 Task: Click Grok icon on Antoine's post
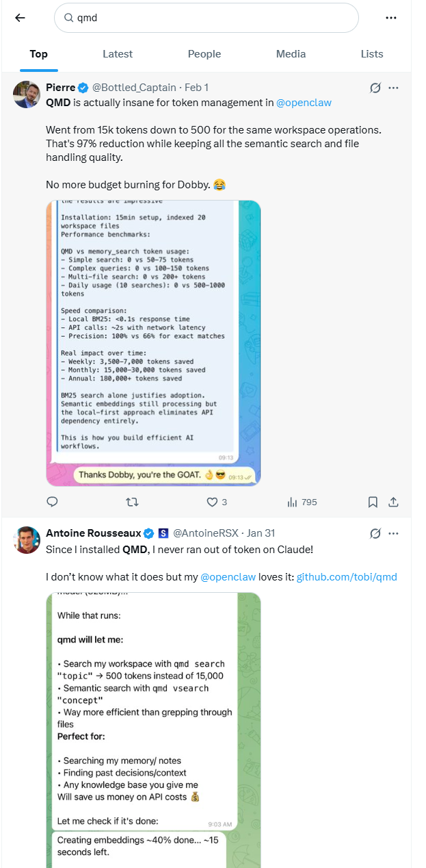click(375, 533)
